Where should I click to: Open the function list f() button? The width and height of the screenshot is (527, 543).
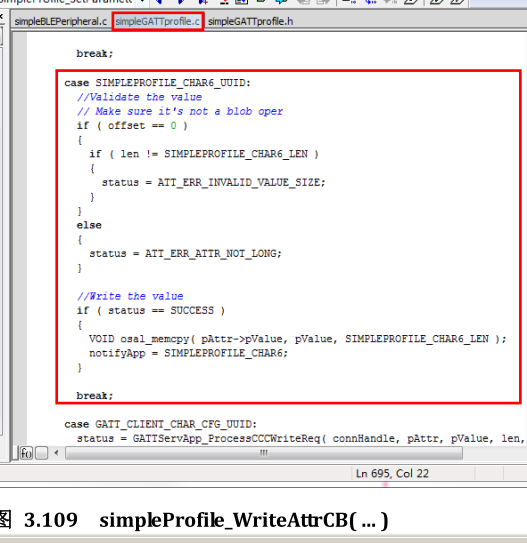coord(26,453)
